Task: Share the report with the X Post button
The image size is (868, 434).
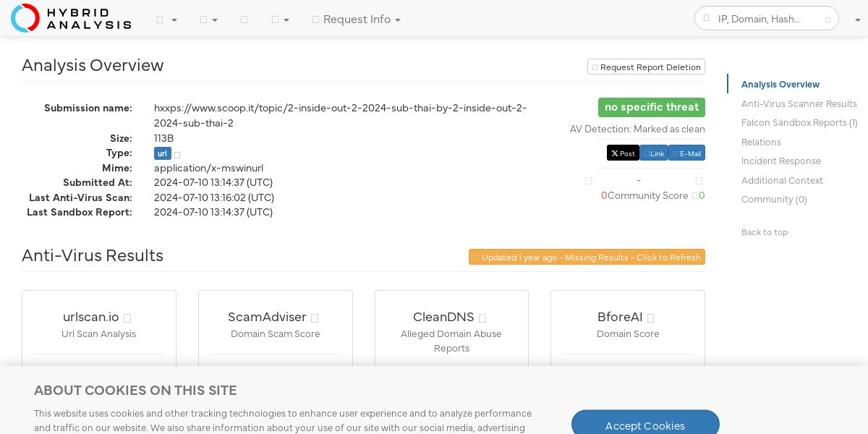Action: [623, 153]
